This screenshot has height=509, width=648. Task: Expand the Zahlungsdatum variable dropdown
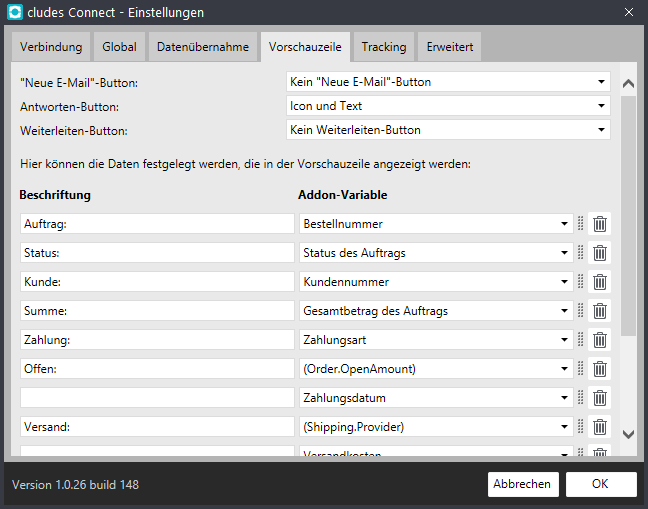(x=436, y=398)
